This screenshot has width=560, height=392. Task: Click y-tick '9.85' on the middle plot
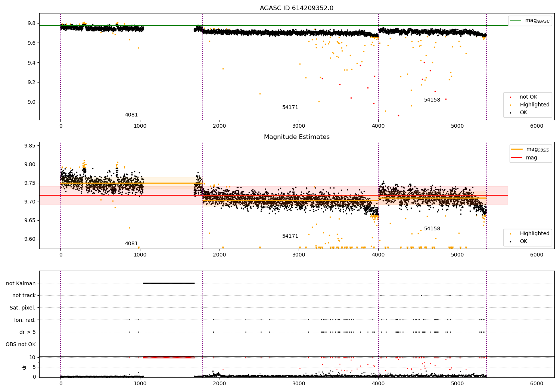tap(30, 146)
